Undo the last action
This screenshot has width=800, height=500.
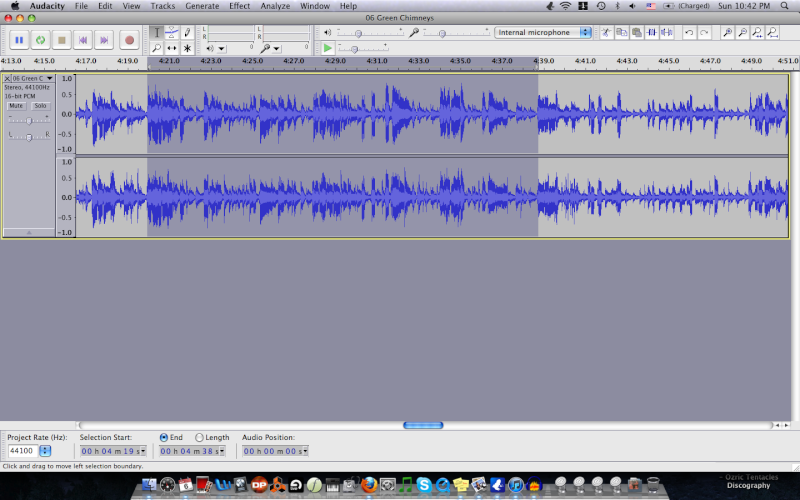click(x=689, y=33)
